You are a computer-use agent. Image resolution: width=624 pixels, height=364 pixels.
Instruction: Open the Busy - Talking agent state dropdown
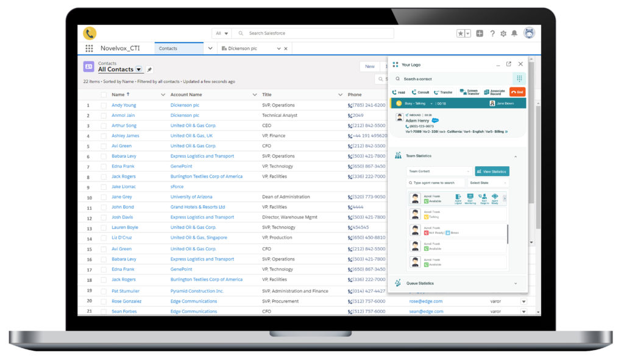pos(431,103)
